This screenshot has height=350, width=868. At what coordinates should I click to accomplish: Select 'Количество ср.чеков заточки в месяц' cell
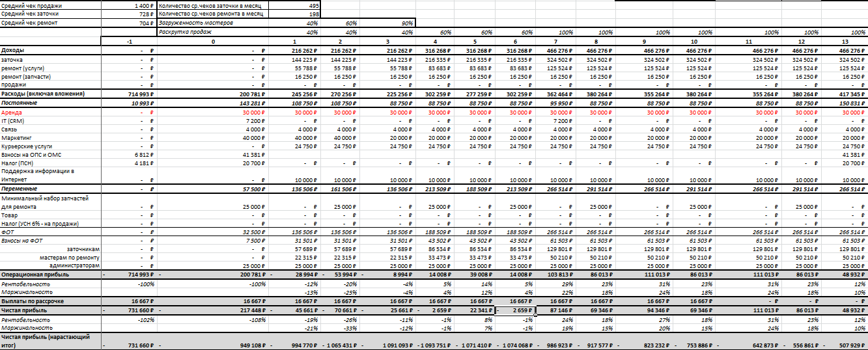coord(212,5)
